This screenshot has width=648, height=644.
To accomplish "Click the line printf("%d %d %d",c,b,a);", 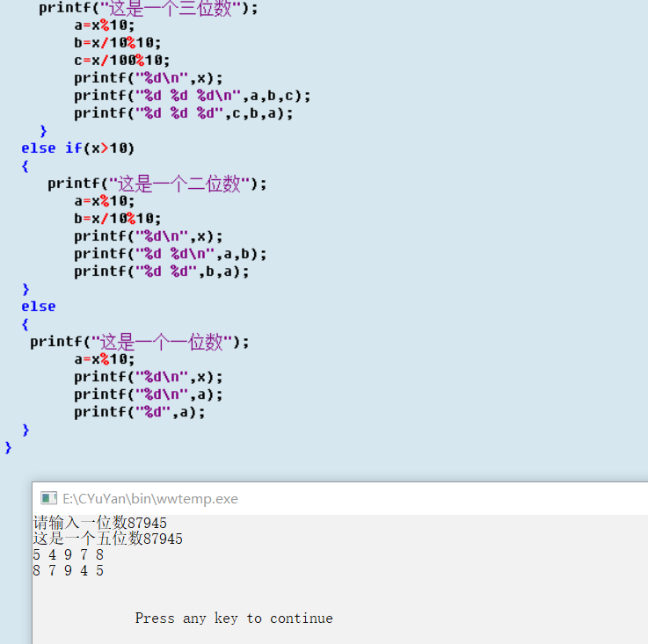I will [184, 113].
